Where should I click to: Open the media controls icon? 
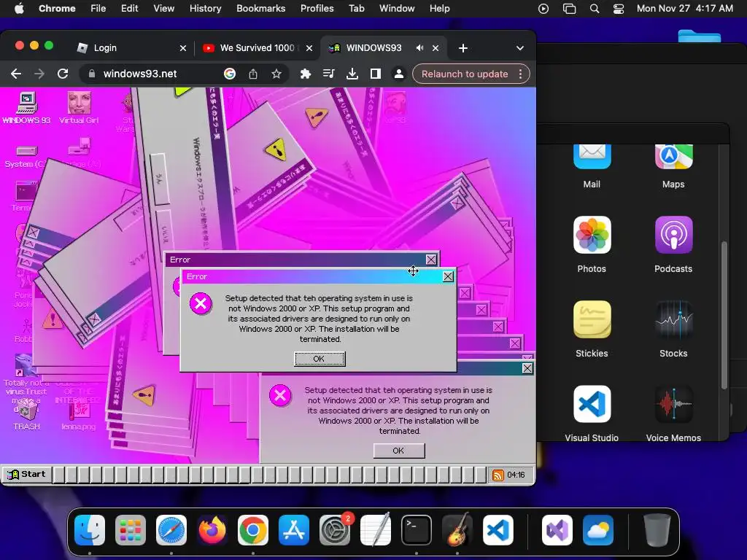pos(329,74)
